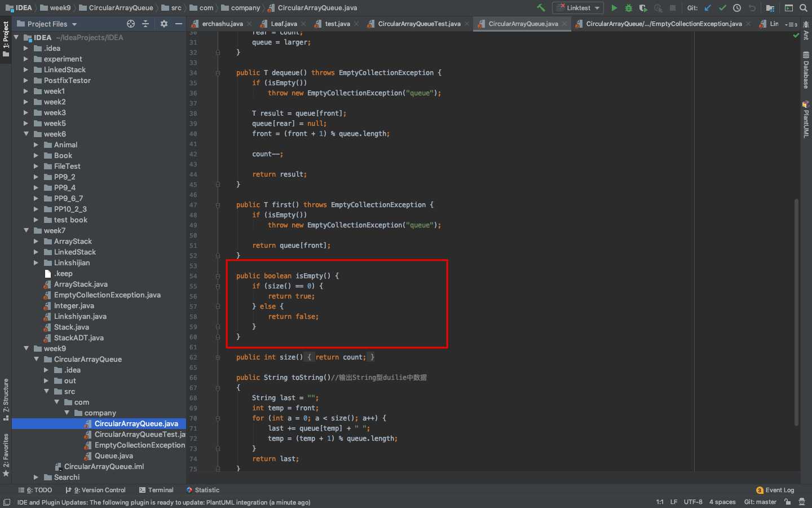The width and height of the screenshot is (812, 508).
Task: Show hidden tabs list dropdown
Action: pos(792,24)
